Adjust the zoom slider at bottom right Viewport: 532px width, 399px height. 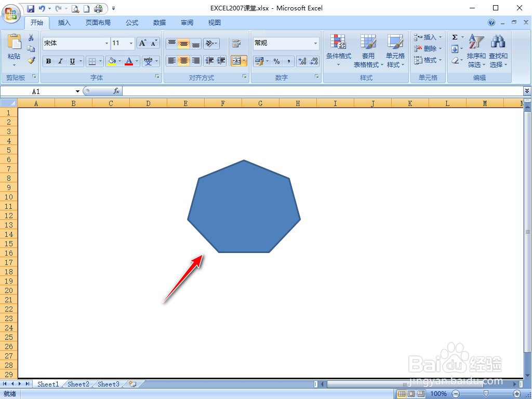pyautogui.click(x=486, y=393)
